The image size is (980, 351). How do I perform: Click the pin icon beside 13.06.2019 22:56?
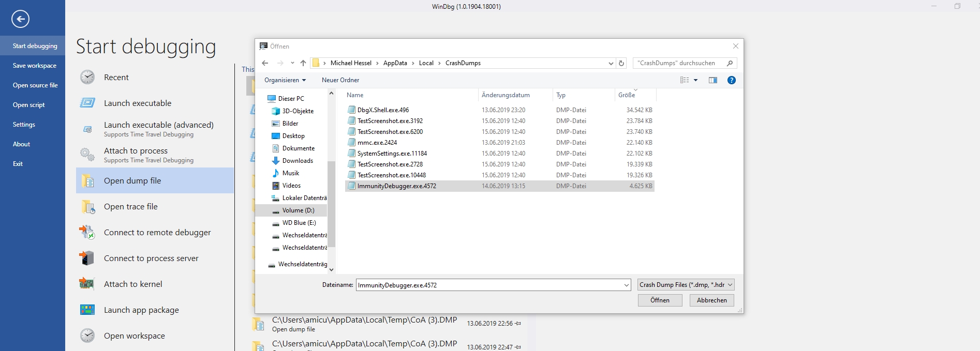[x=518, y=324]
